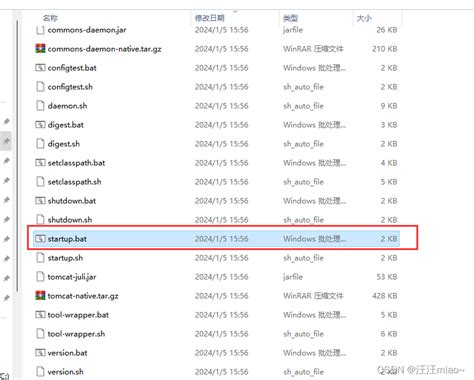
Task: Sort files by the 类型 column header
Action: point(290,18)
